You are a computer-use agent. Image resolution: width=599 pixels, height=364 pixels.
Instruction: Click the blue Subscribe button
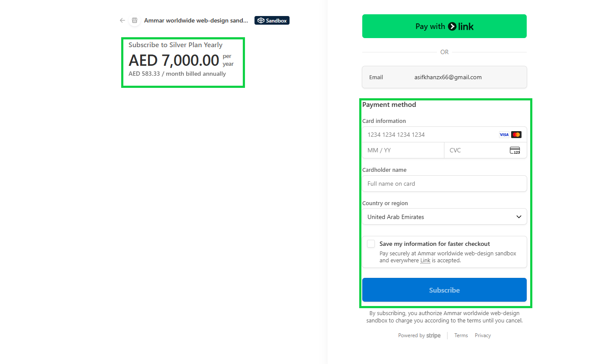pos(444,290)
